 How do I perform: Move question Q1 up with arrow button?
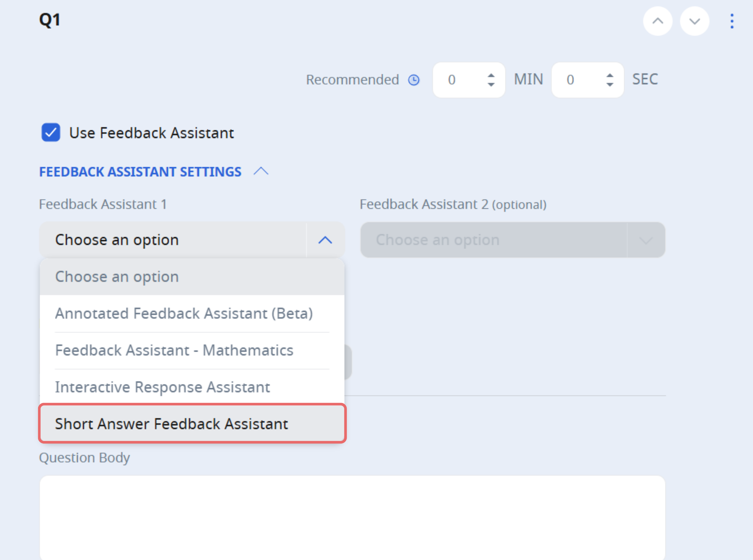658,21
